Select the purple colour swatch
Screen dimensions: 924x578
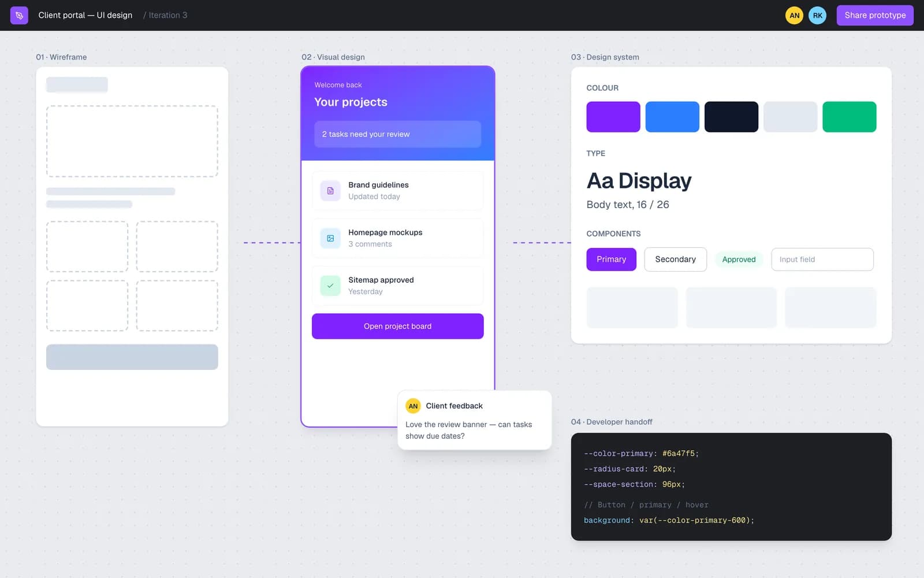(613, 117)
